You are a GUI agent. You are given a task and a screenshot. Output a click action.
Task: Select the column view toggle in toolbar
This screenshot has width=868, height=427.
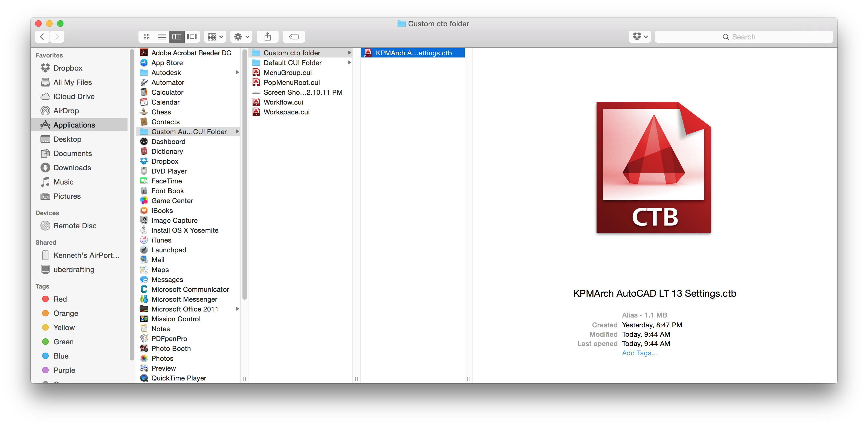pos(177,37)
